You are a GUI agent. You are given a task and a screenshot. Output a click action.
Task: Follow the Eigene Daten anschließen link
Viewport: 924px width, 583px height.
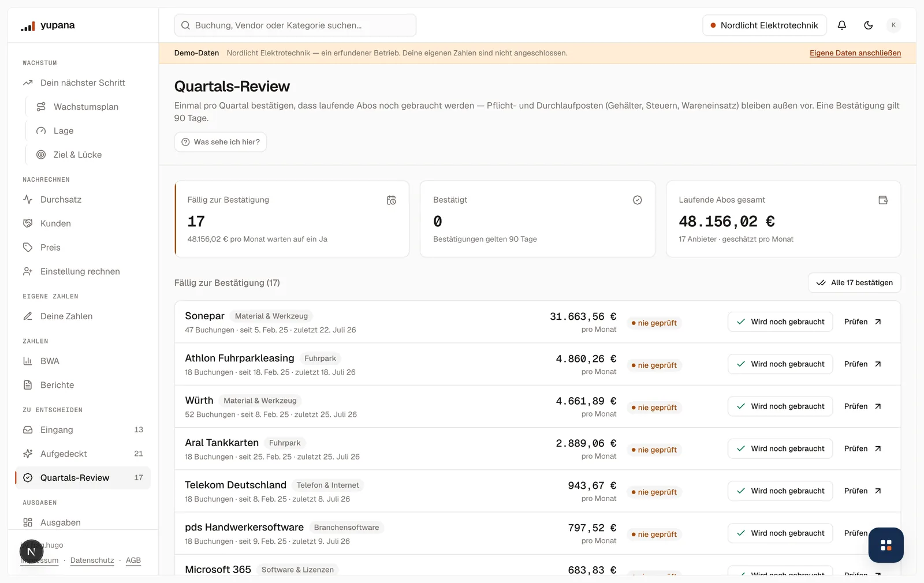pos(855,53)
